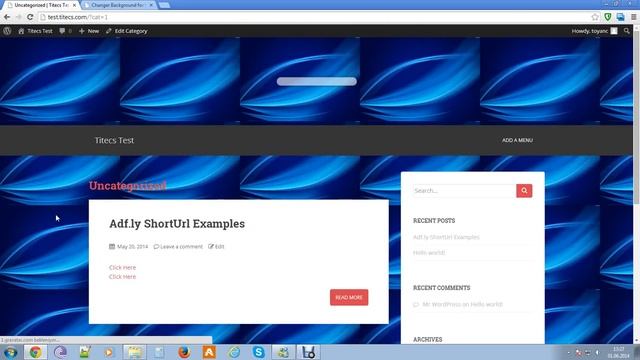Focus the browser address bar
This screenshot has width=640, height=360.
[x=314, y=17]
